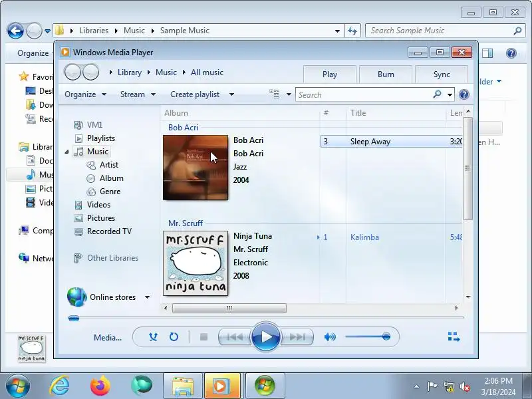Click the Play button in playback controls
Screen dimensions: 532x399
tap(265, 337)
